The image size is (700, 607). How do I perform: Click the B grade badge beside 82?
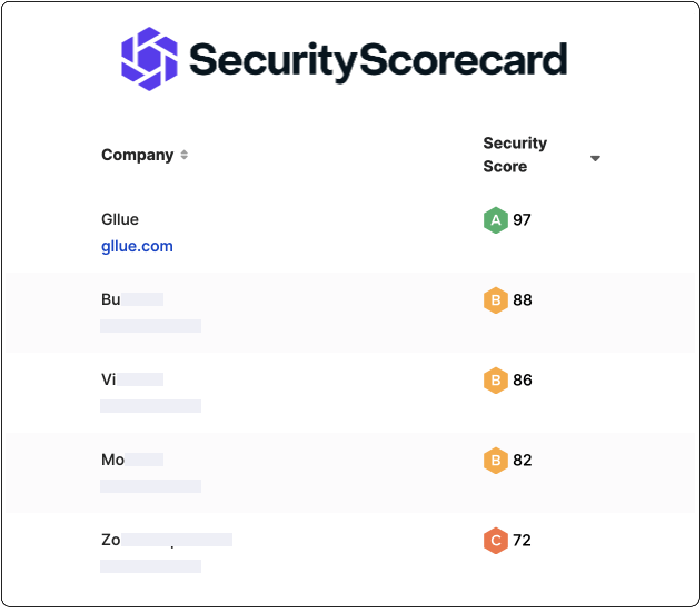click(x=495, y=461)
